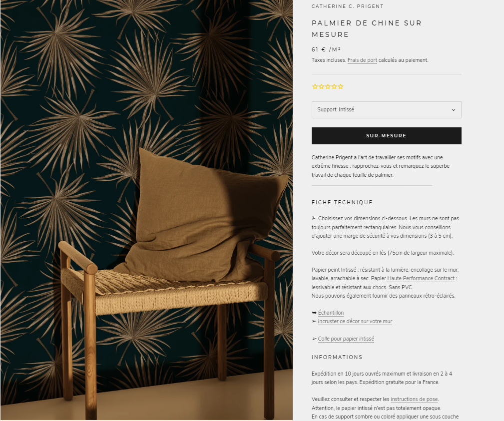The height and width of the screenshot is (421, 504).
Task: Follow the Échantillon link
Action: pos(331,313)
